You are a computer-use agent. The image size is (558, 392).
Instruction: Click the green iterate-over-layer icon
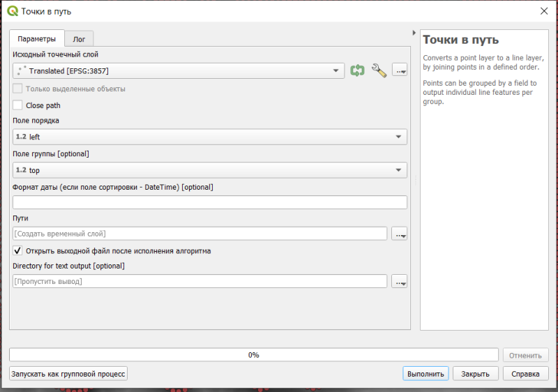point(357,70)
